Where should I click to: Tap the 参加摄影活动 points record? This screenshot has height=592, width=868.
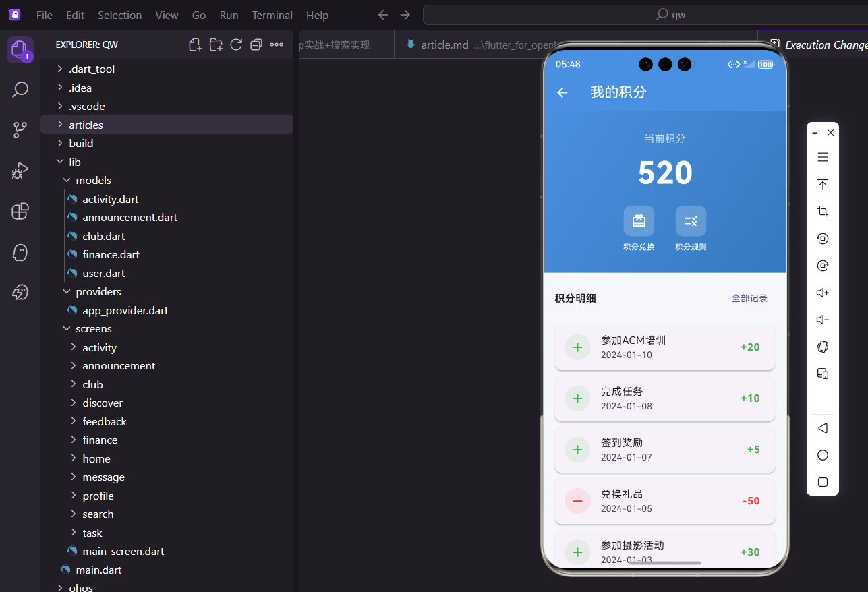point(664,550)
